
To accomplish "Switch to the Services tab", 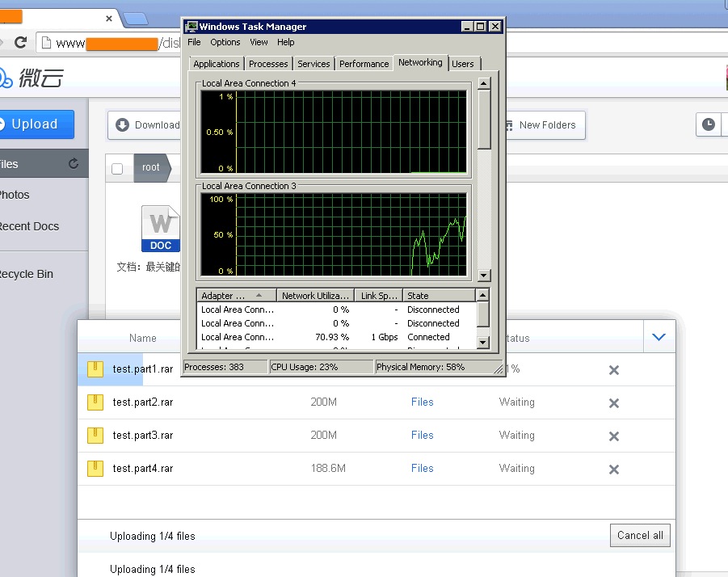I will tap(314, 64).
